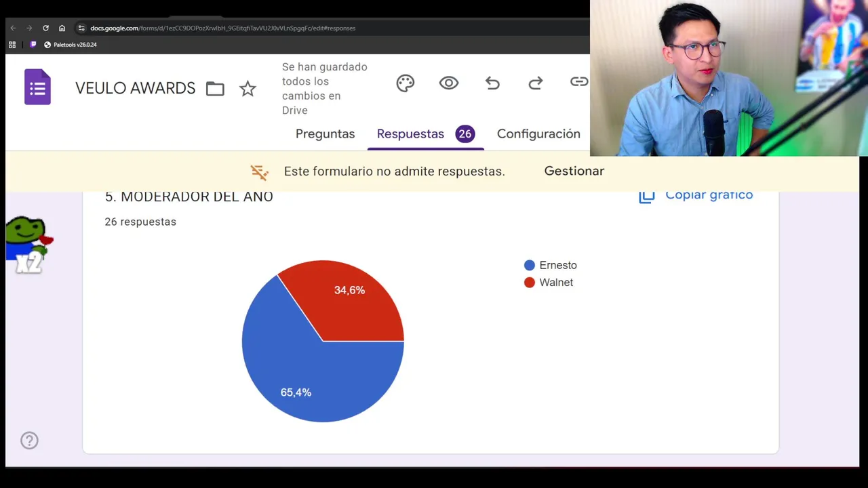
Task: Rename the VEULO AWARDS form title
Action: [135, 89]
